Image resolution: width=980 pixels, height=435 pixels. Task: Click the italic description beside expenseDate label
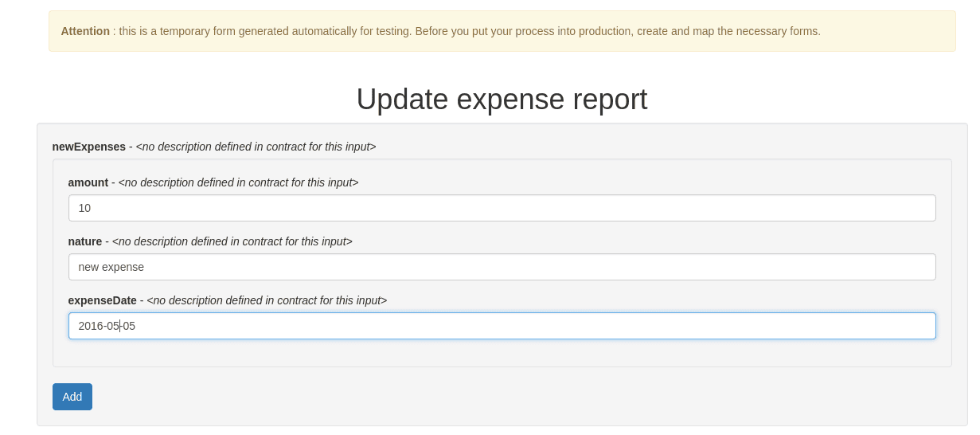click(x=267, y=300)
